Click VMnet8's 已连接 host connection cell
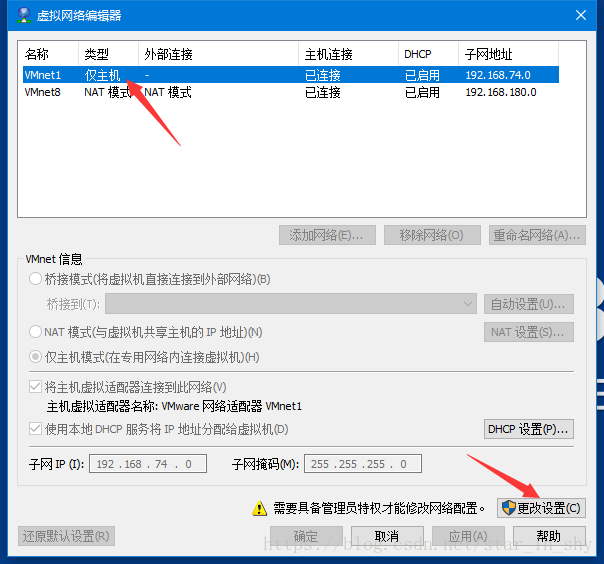The height and width of the screenshot is (564, 604). click(x=323, y=92)
